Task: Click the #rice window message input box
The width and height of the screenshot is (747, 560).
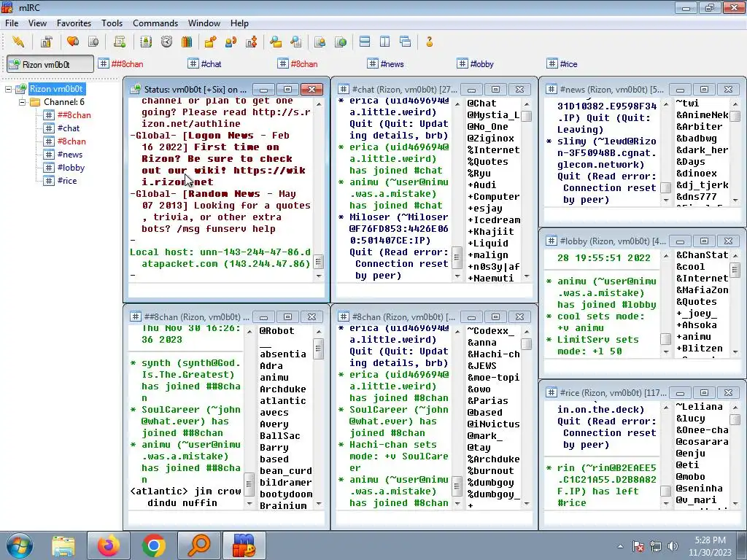Action: pyautogui.click(x=642, y=518)
